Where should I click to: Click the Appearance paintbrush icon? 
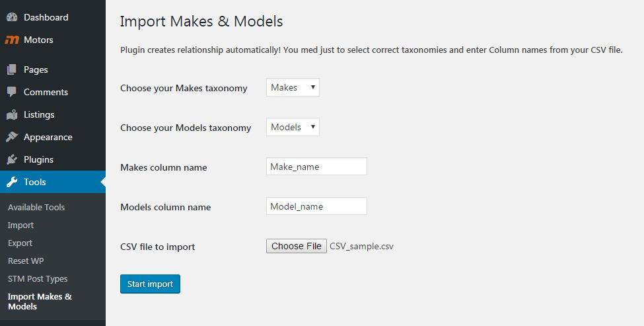click(x=12, y=137)
